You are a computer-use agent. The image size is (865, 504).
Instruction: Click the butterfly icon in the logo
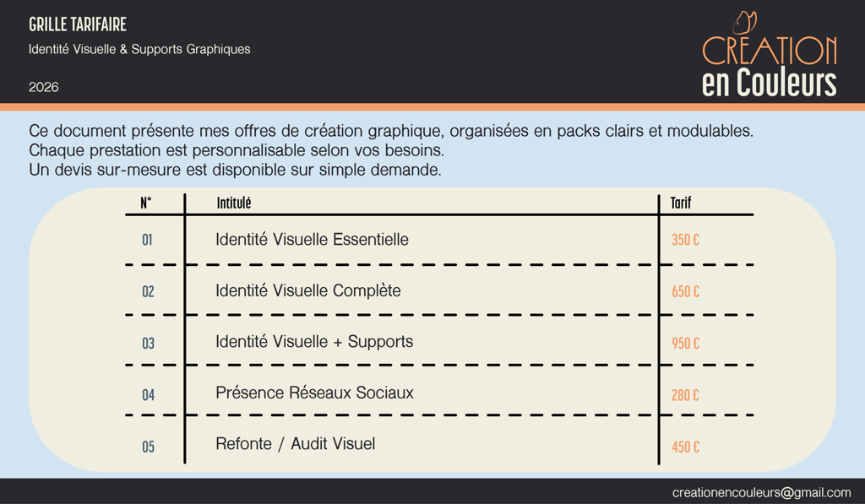[744, 24]
